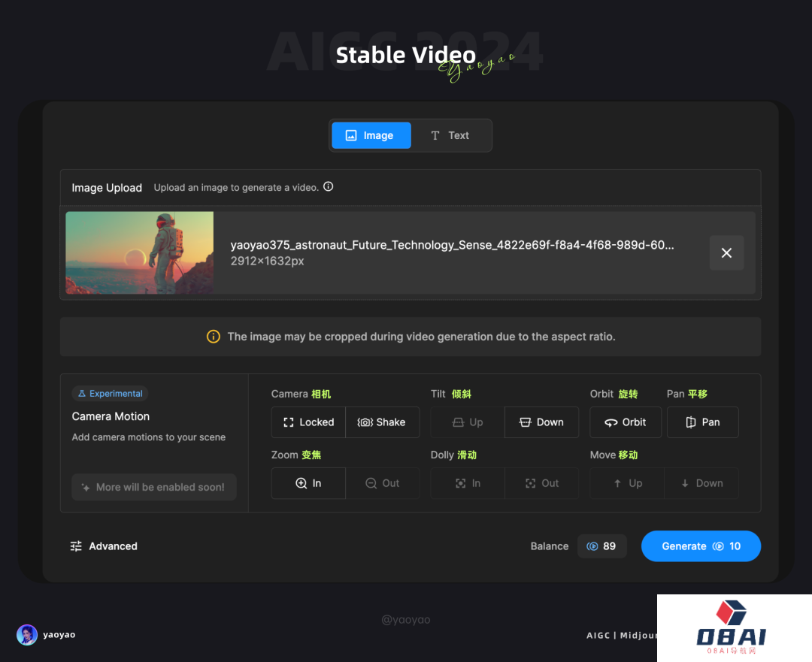Viewport: 812px width, 662px height.
Task: Select Dolly Out motion
Action: [x=541, y=483]
